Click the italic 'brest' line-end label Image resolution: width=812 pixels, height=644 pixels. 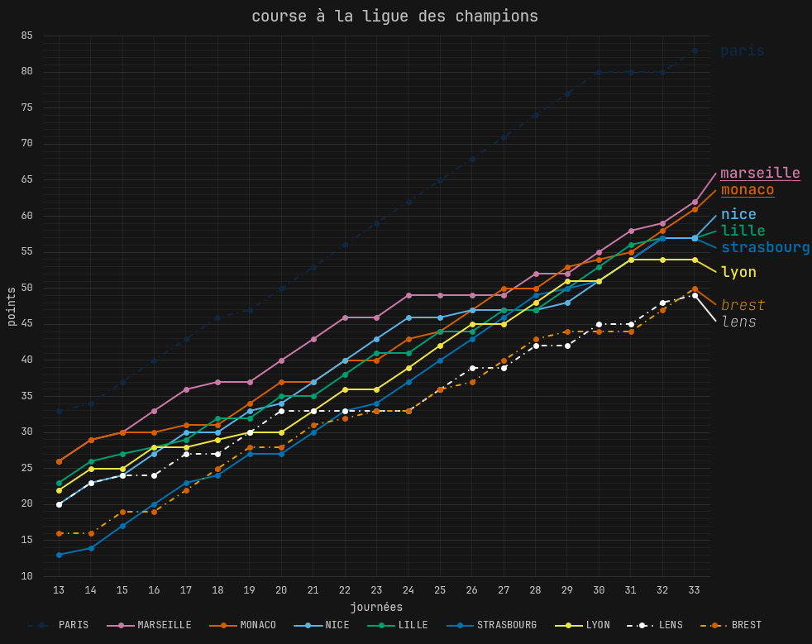pos(743,305)
